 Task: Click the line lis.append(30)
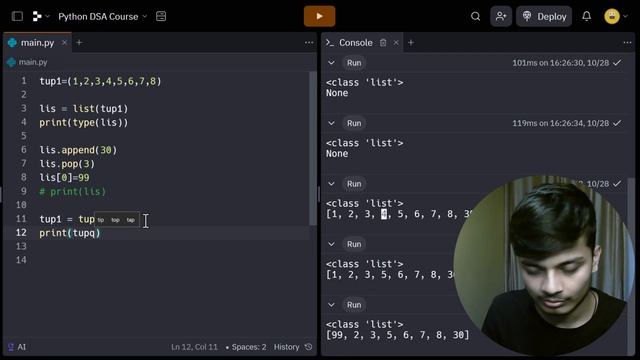[x=78, y=150]
